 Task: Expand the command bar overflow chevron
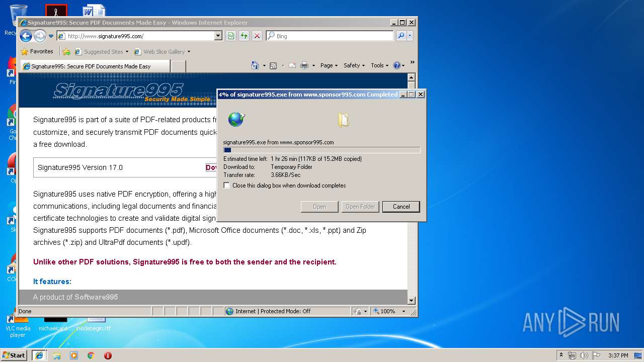pos(412,63)
